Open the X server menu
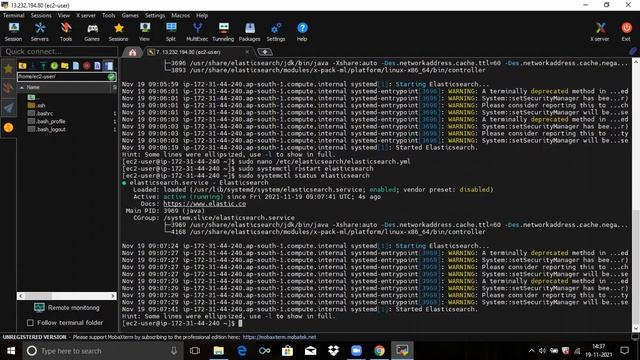 [x=86, y=16]
